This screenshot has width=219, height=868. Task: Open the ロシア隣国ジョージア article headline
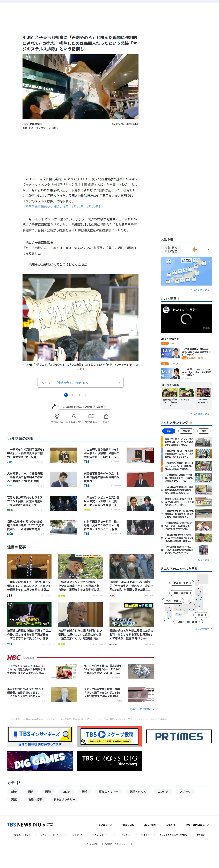(102, 525)
